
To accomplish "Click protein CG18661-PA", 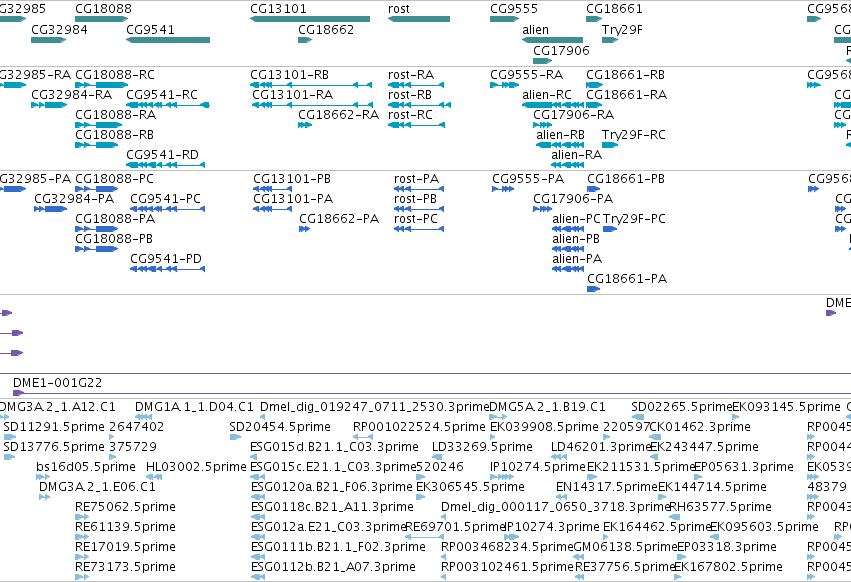I will pyautogui.click(x=627, y=279).
